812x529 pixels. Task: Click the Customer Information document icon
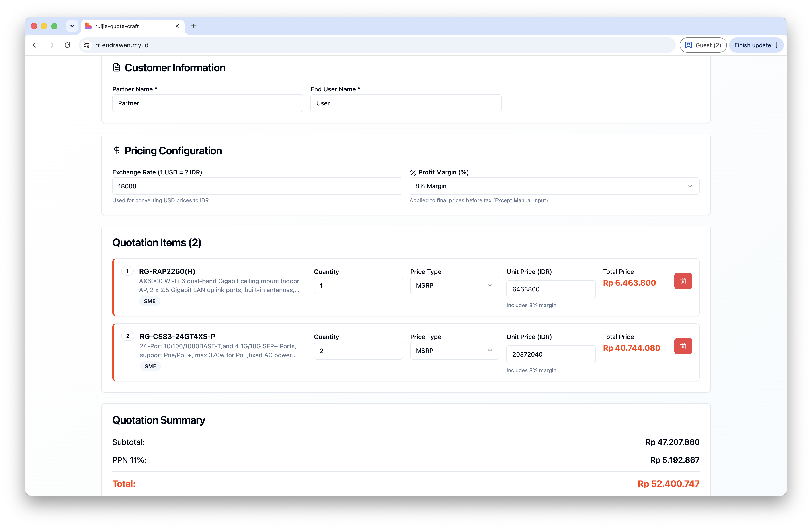point(117,68)
